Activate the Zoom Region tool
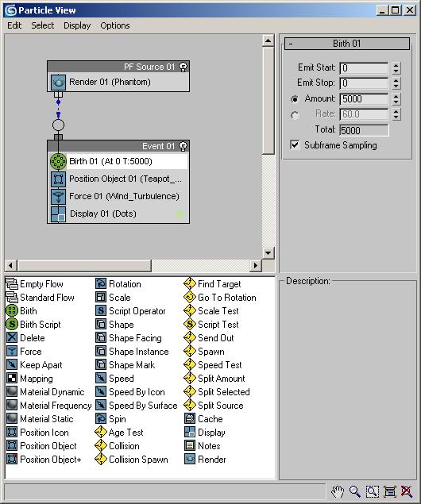 click(372, 491)
